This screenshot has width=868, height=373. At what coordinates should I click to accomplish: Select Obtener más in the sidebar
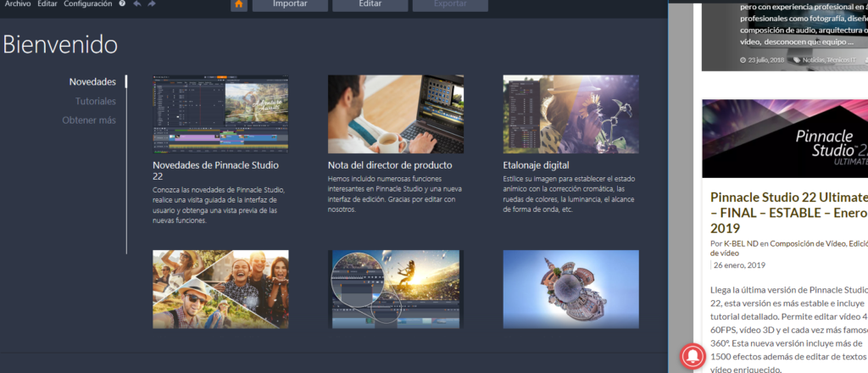(89, 120)
